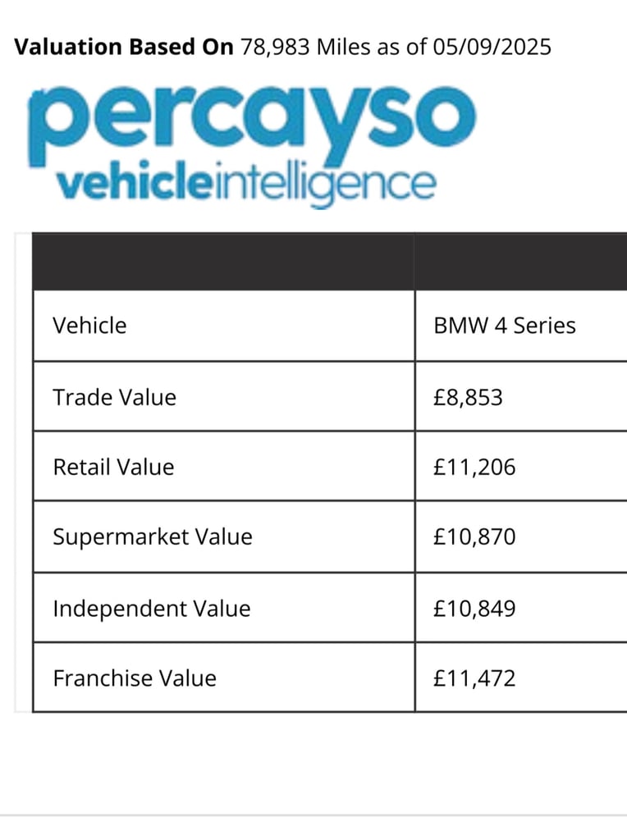This screenshot has height=840, width=627.
Task: Select the 78,983 Miles valuation text
Action: (x=305, y=47)
